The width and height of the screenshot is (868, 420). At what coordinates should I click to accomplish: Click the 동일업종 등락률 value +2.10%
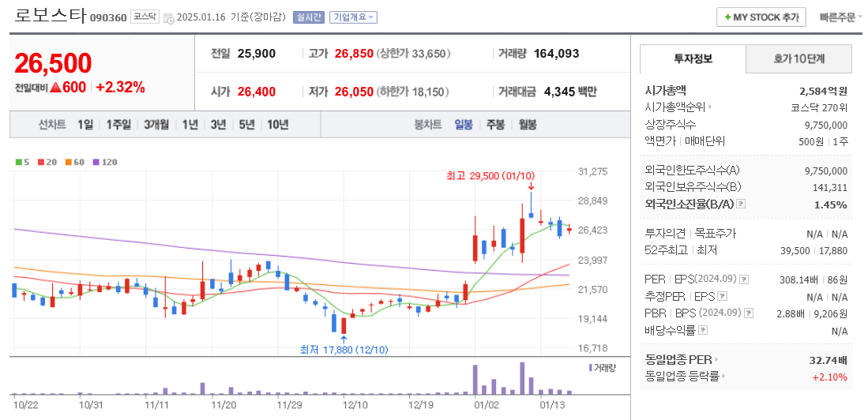[830, 377]
